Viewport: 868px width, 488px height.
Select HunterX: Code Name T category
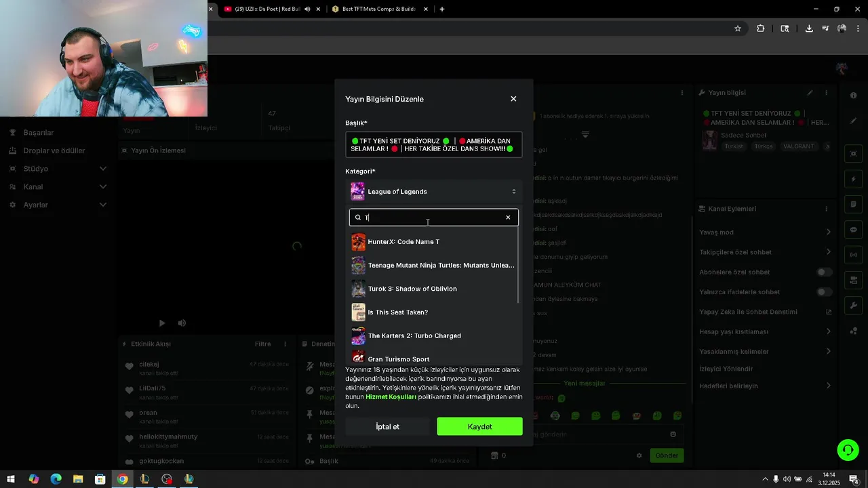click(433, 242)
